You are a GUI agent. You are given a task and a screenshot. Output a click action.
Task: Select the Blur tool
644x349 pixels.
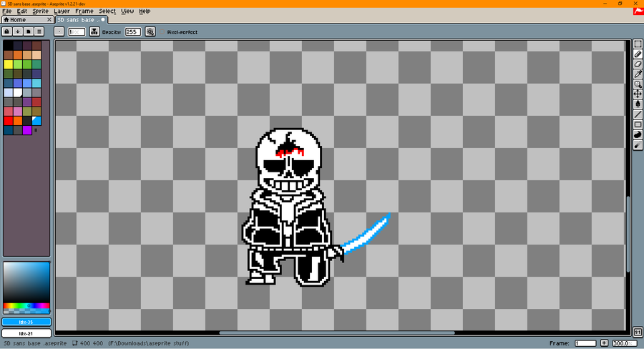click(638, 145)
